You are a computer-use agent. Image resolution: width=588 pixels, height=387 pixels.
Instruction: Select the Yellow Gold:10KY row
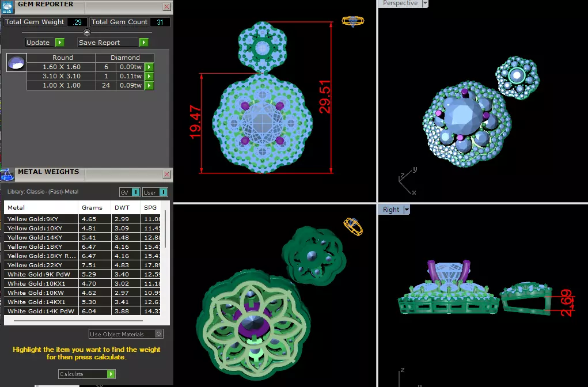pos(82,228)
